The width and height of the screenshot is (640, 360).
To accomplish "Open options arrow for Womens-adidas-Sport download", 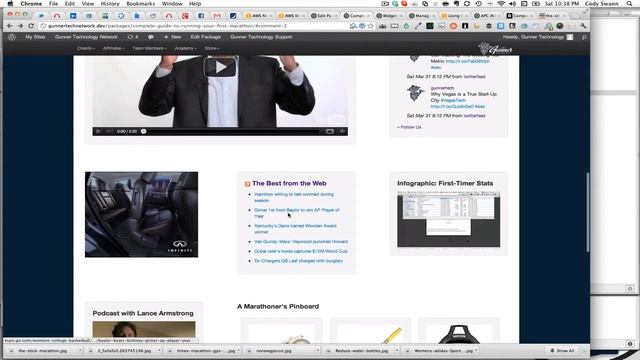I will pyautogui.click(x=476, y=351).
